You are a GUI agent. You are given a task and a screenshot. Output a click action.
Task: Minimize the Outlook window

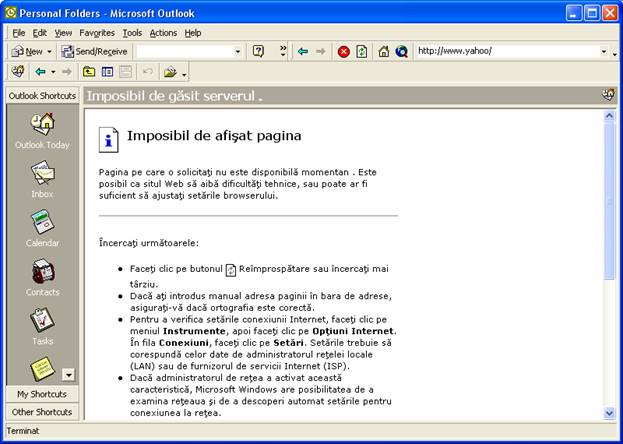click(x=573, y=14)
